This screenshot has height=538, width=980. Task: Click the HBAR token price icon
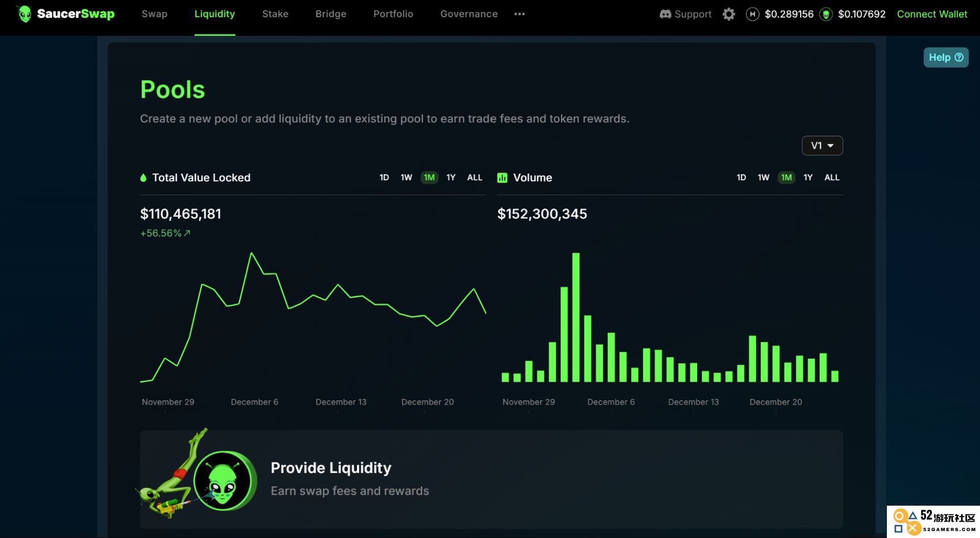tap(753, 14)
